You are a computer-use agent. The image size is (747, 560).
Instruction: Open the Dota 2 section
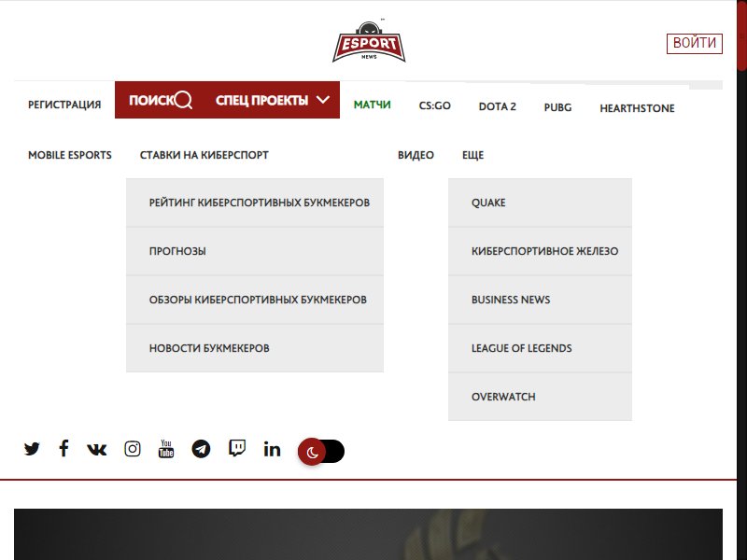click(x=498, y=106)
